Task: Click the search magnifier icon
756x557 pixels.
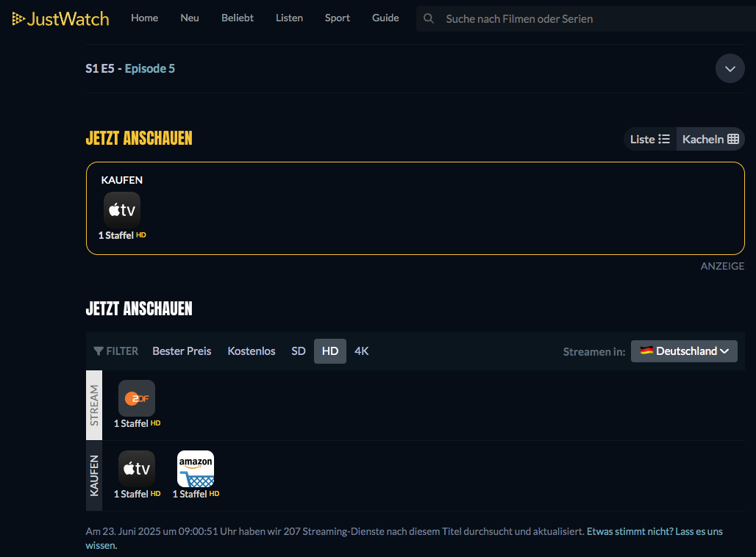Action: [x=429, y=18]
